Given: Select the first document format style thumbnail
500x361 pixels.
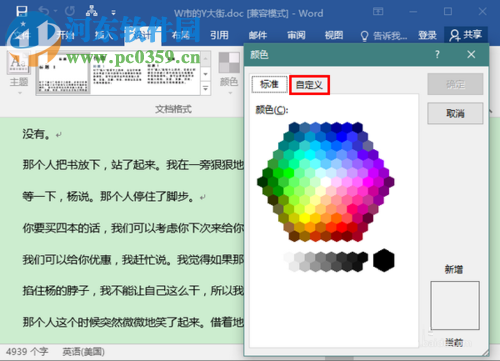Looking at the screenshot, I should 63,74.
